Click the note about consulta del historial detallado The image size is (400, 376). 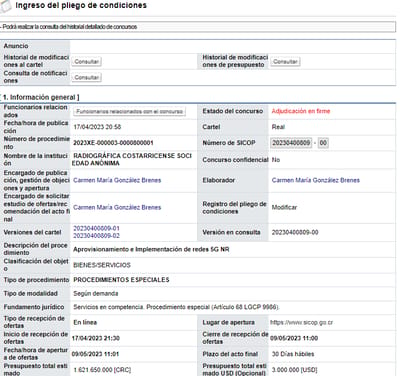click(69, 27)
